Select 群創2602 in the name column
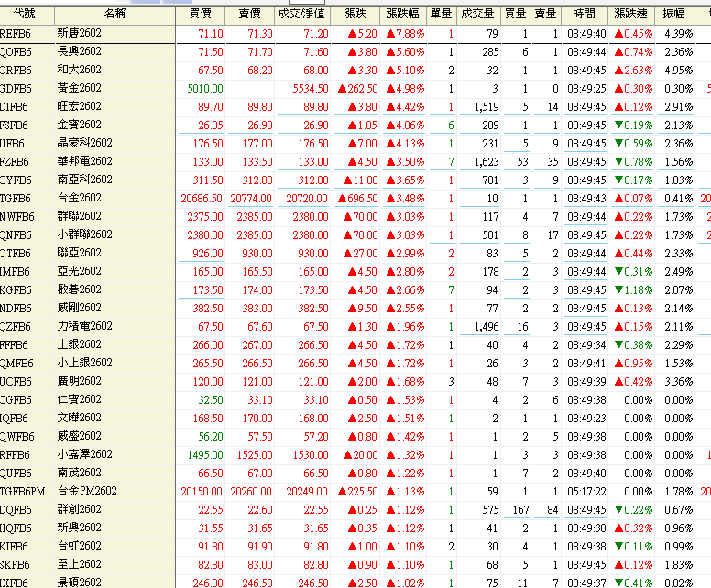Image resolution: width=711 pixels, height=588 pixels. [79, 509]
